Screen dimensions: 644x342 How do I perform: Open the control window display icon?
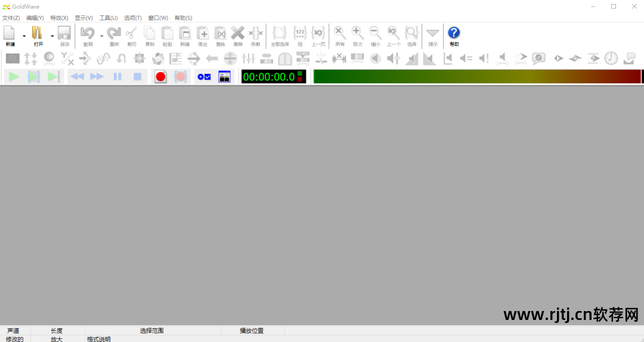click(x=224, y=77)
